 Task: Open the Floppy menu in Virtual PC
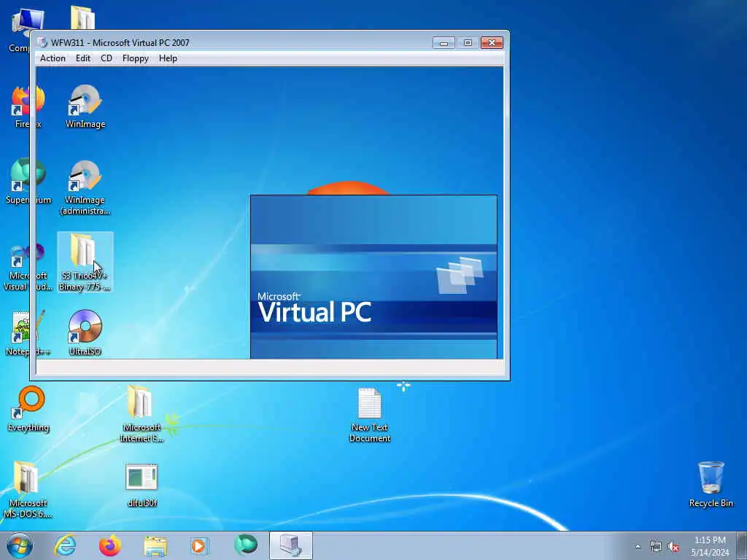tap(135, 58)
